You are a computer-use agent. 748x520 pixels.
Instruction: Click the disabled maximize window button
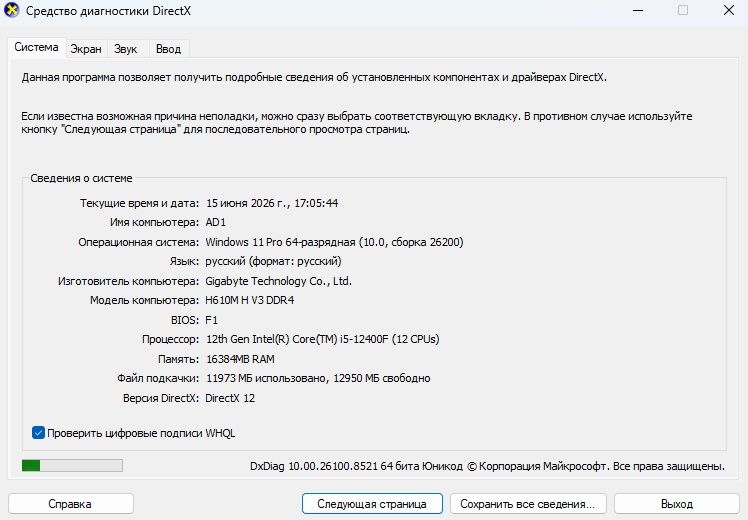tap(683, 10)
